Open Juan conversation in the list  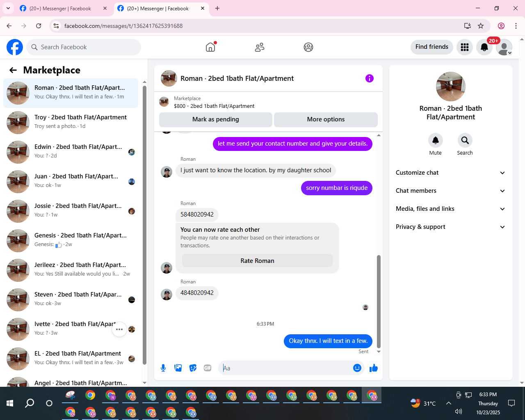pyautogui.click(x=71, y=182)
